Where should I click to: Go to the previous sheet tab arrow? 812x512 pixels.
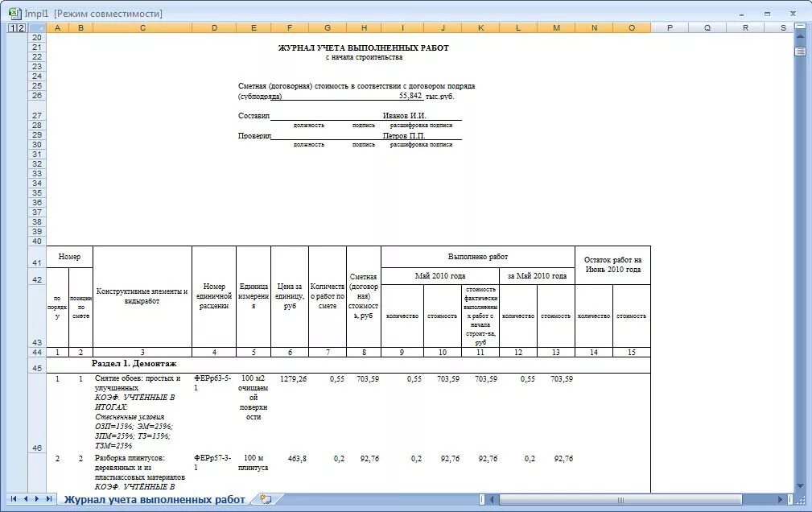pos(26,499)
